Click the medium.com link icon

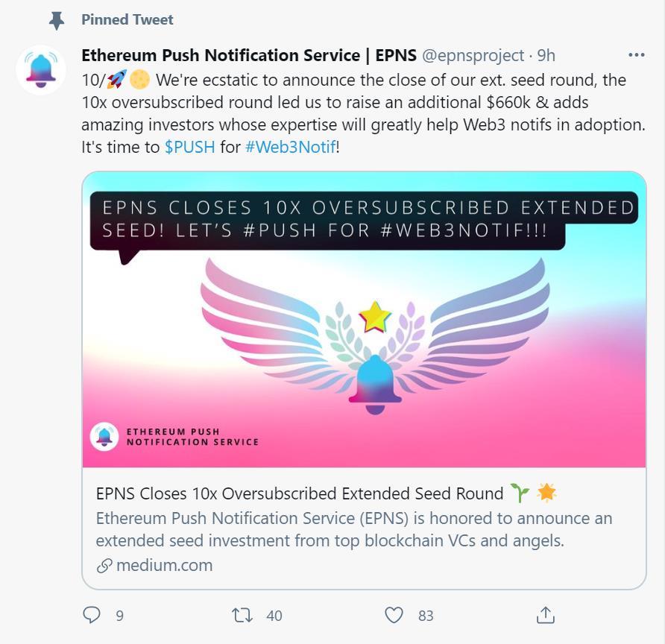[103, 566]
